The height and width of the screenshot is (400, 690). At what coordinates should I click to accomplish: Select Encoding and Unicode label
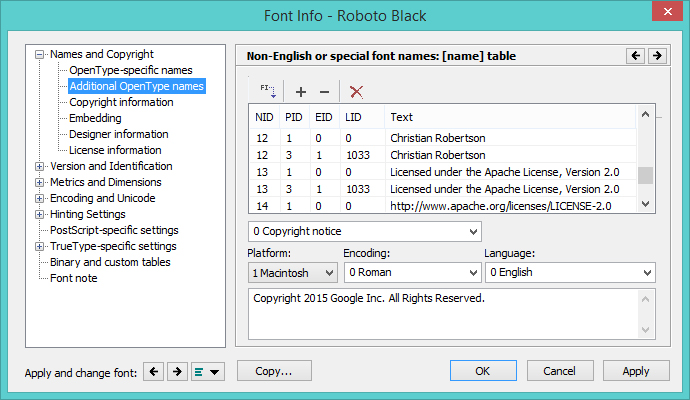tap(103, 198)
